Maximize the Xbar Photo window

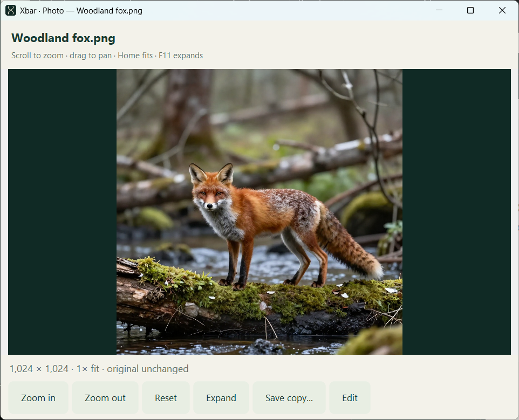click(x=470, y=10)
